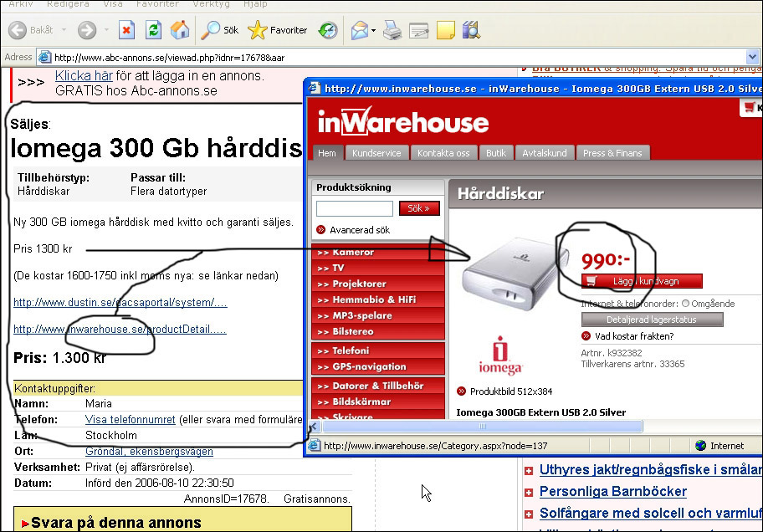
Task: Open the Kundservice tab
Action: [376, 153]
